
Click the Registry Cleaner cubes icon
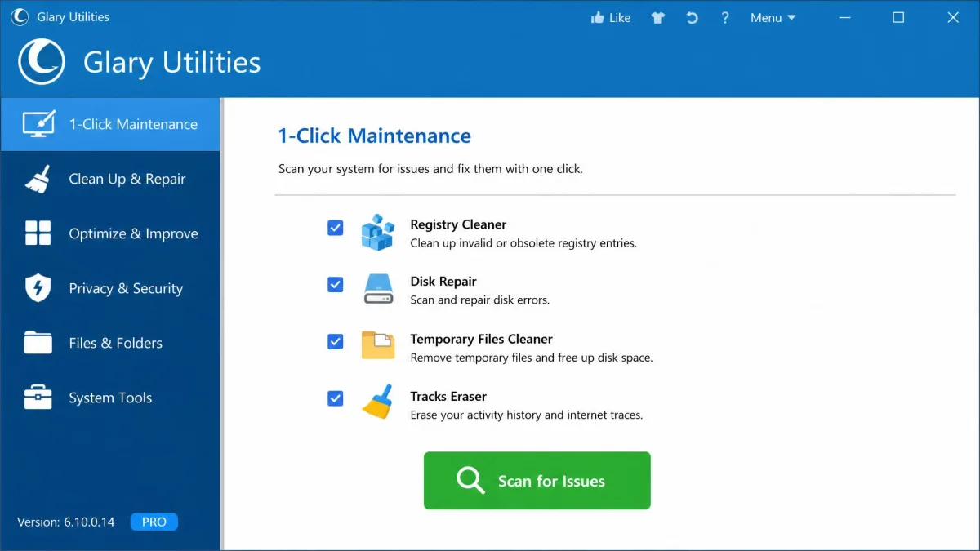(377, 232)
